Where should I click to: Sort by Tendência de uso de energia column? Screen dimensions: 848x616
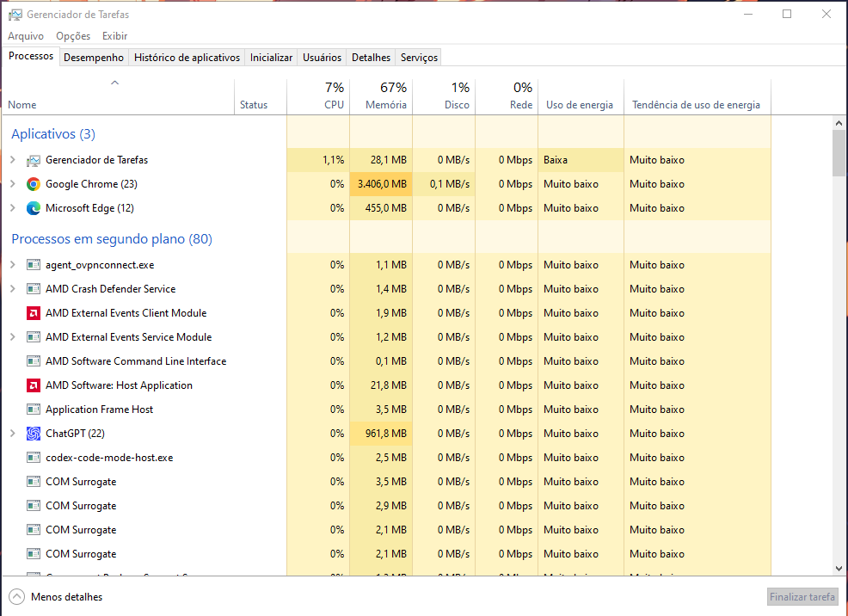[697, 96]
